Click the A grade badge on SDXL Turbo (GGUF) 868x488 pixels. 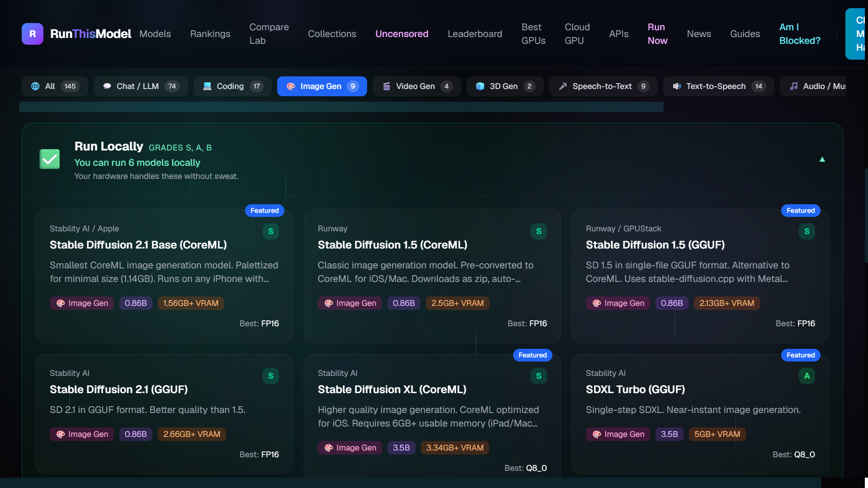[807, 376]
